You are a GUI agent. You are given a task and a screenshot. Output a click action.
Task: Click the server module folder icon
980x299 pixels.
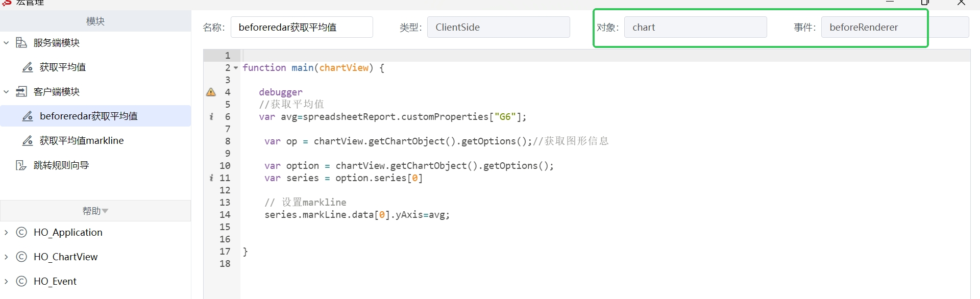tap(21, 42)
